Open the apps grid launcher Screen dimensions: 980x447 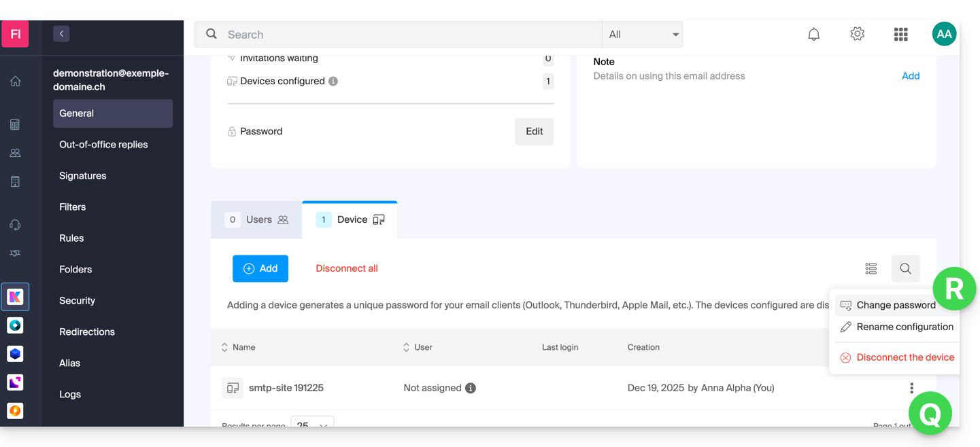(x=900, y=35)
